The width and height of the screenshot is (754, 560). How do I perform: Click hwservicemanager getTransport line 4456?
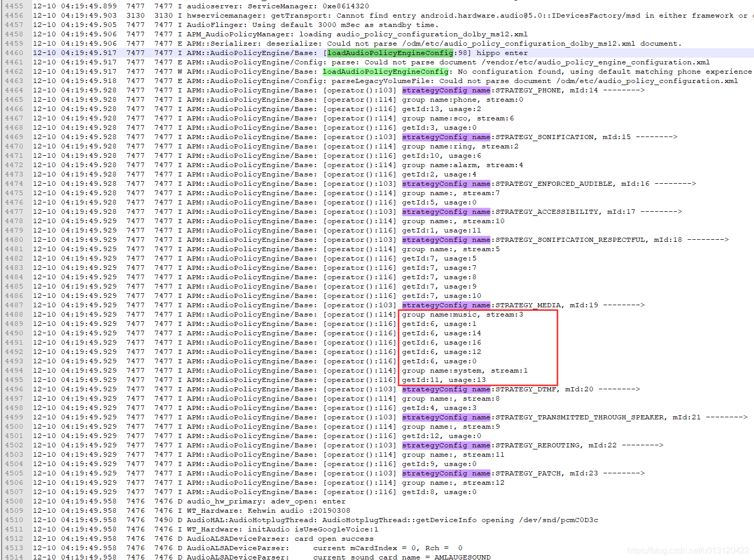click(x=470, y=16)
